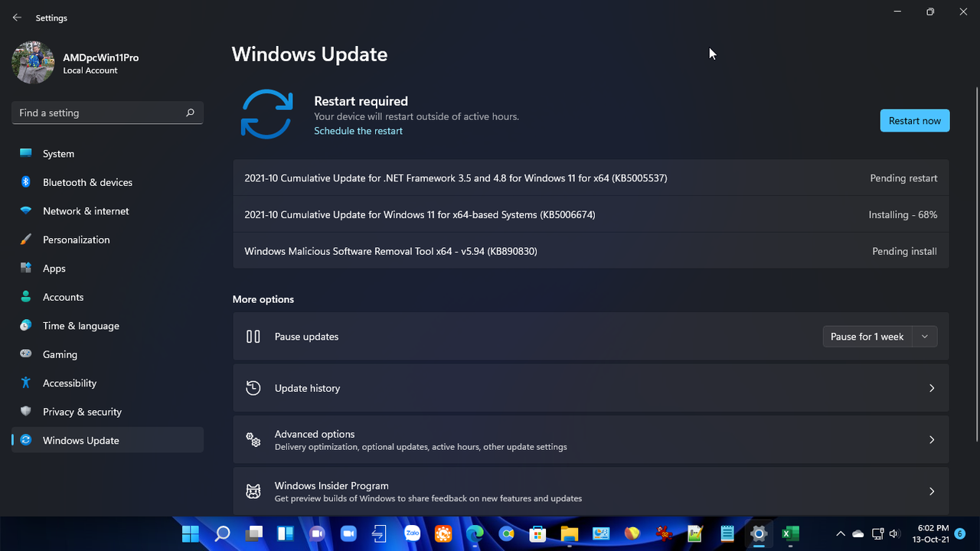Click the volume speaker tray icon

[x=894, y=533]
